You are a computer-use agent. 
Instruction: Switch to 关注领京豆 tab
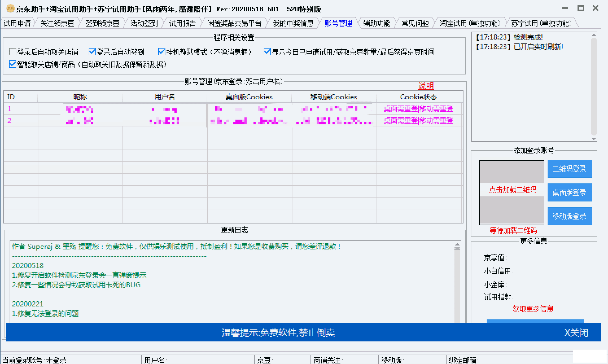point(57,23)
